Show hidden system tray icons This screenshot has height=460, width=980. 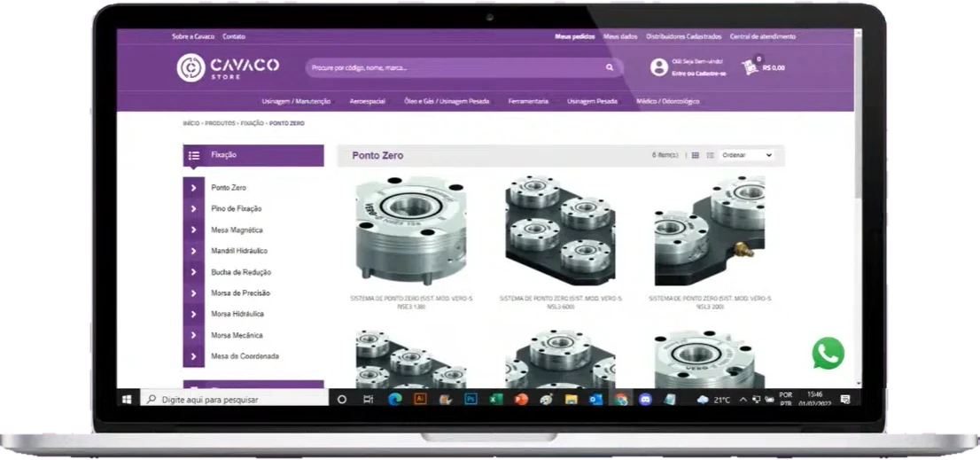tap(743, 400)
